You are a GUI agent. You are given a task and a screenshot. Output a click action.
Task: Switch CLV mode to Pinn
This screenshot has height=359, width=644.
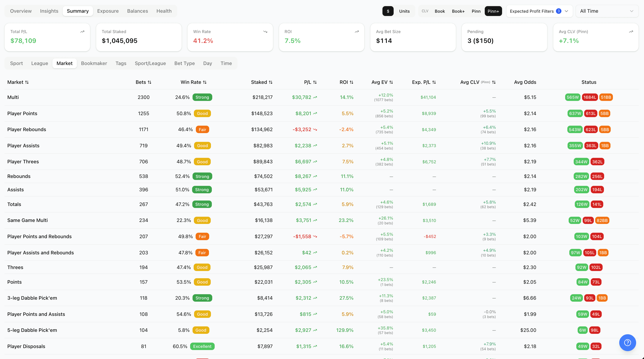point(476,11)
